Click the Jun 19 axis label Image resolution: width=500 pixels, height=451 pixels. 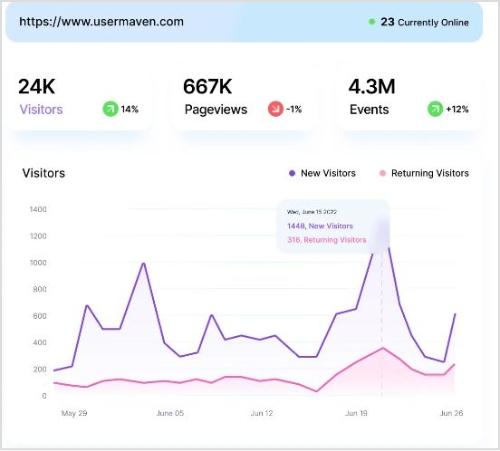coord(356,413)
